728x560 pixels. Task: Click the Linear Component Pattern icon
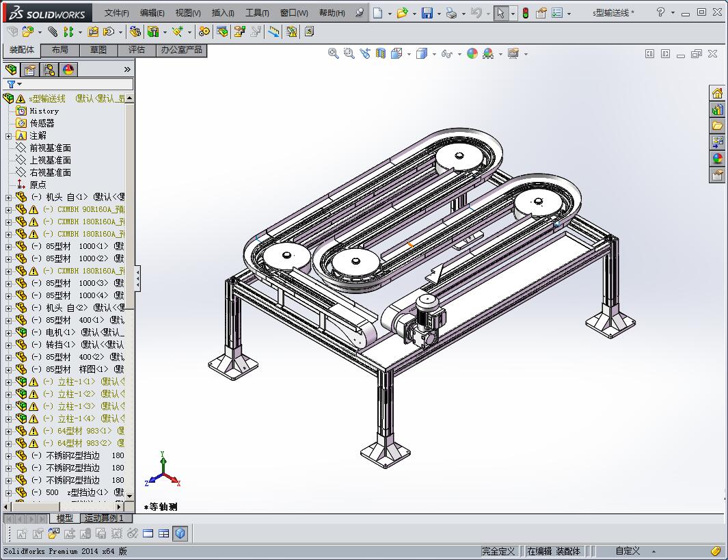tap(69, 31)
